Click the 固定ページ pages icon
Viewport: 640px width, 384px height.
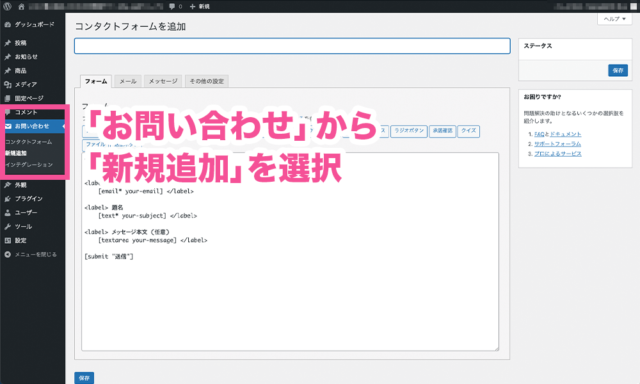(7, 98)
